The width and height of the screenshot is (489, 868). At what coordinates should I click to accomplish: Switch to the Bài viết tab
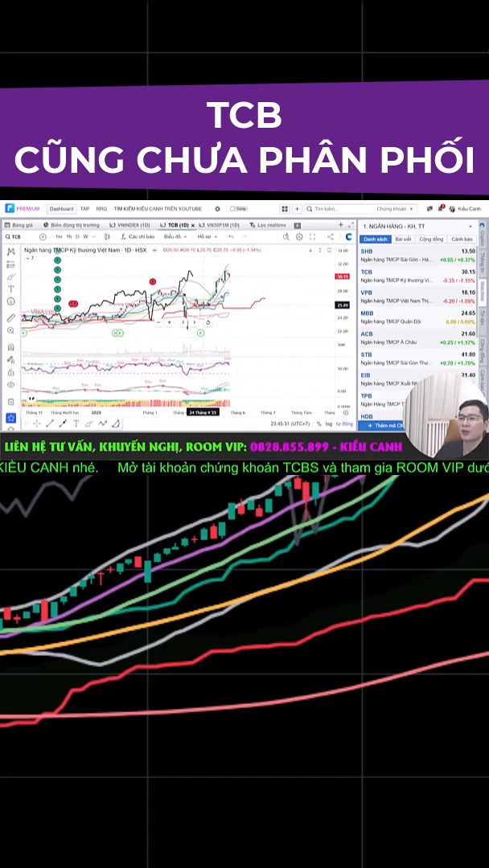pyautogui.click(x=403, y=240)
